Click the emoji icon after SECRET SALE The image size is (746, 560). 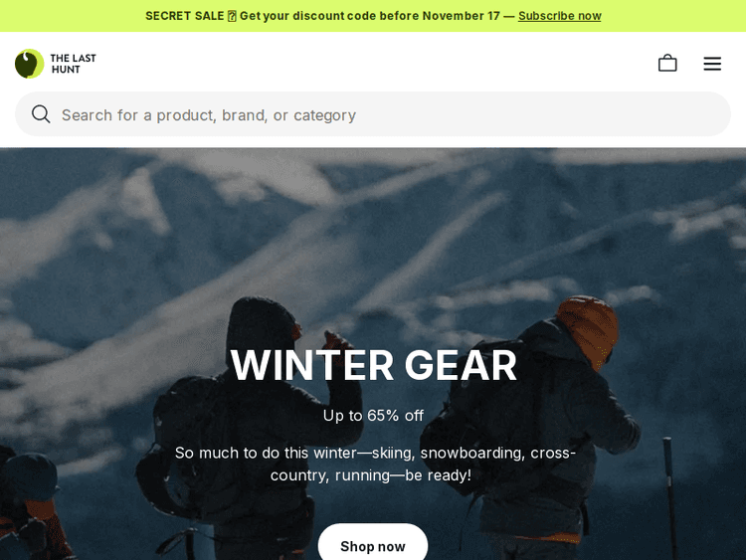tap(232, 16)
